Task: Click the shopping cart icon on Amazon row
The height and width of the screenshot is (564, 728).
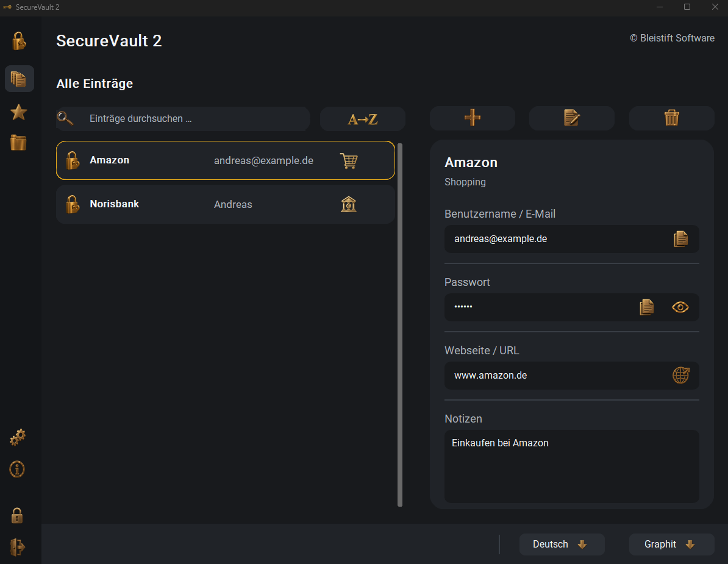Action: [349, 160]
